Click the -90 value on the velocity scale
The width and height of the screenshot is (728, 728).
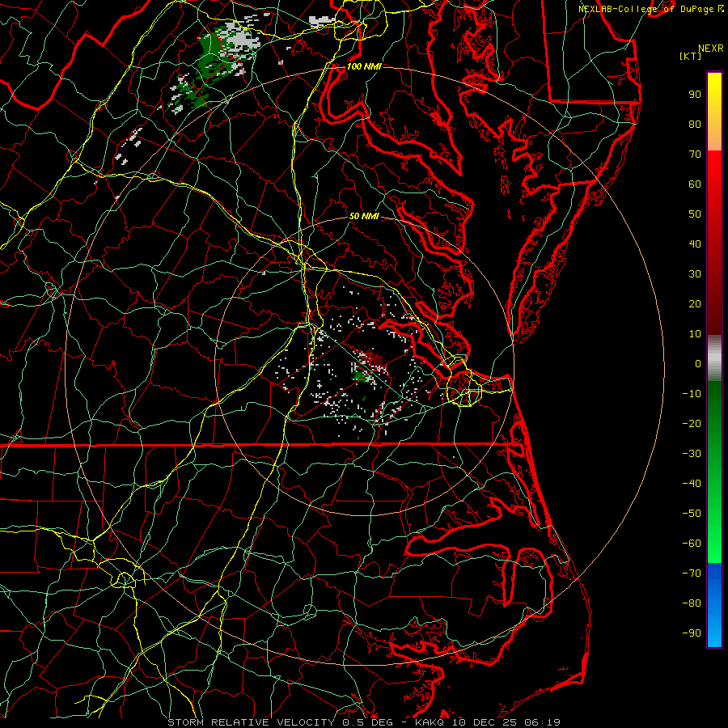(692, 633)
